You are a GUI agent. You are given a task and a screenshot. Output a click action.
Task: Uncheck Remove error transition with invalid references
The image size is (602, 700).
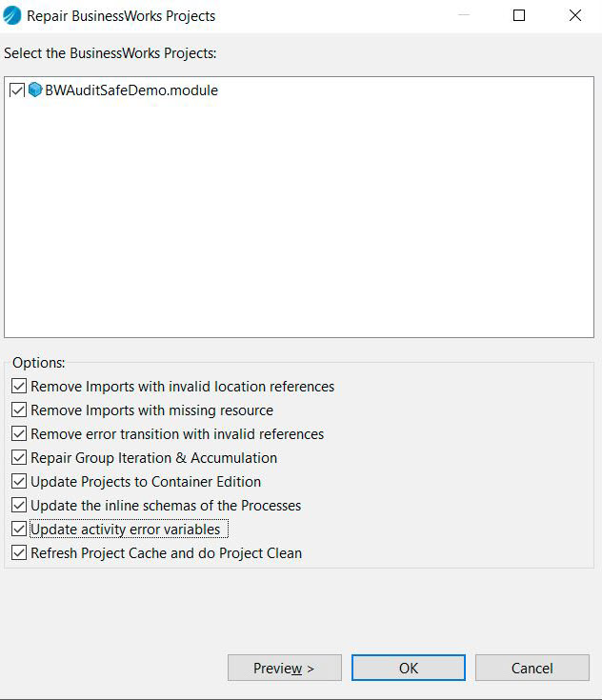(x=20, y=434)
